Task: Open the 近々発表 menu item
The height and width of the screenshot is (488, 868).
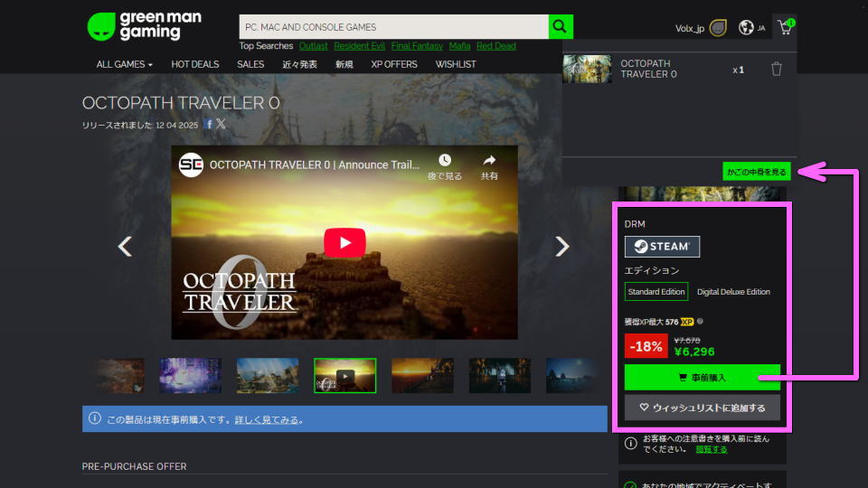Action: tap(299, 64)
